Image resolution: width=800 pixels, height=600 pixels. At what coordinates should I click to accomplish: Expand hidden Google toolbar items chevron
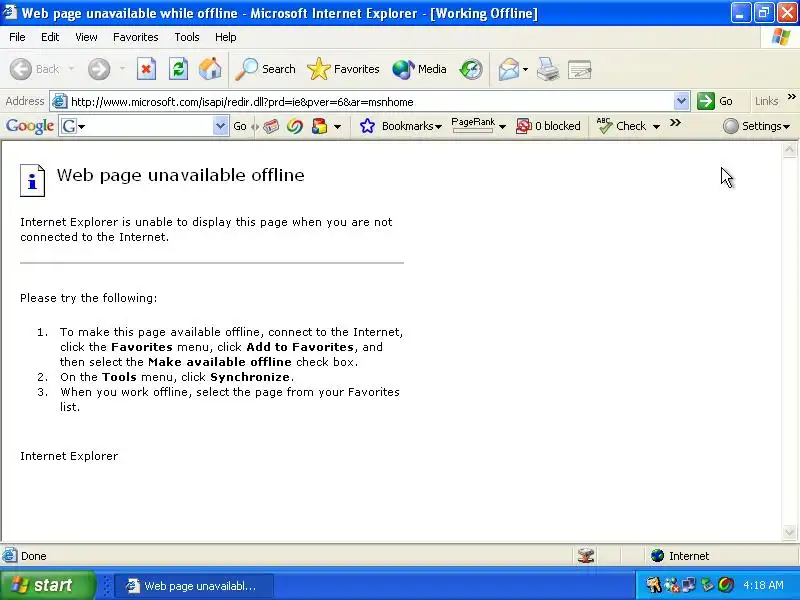[676, 123]
